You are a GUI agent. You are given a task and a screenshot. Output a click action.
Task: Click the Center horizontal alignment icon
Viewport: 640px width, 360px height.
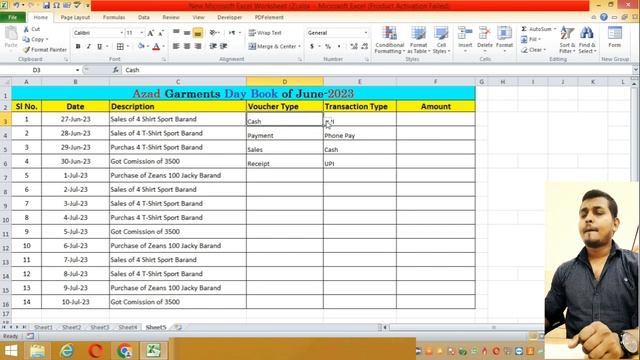[187, 46]
